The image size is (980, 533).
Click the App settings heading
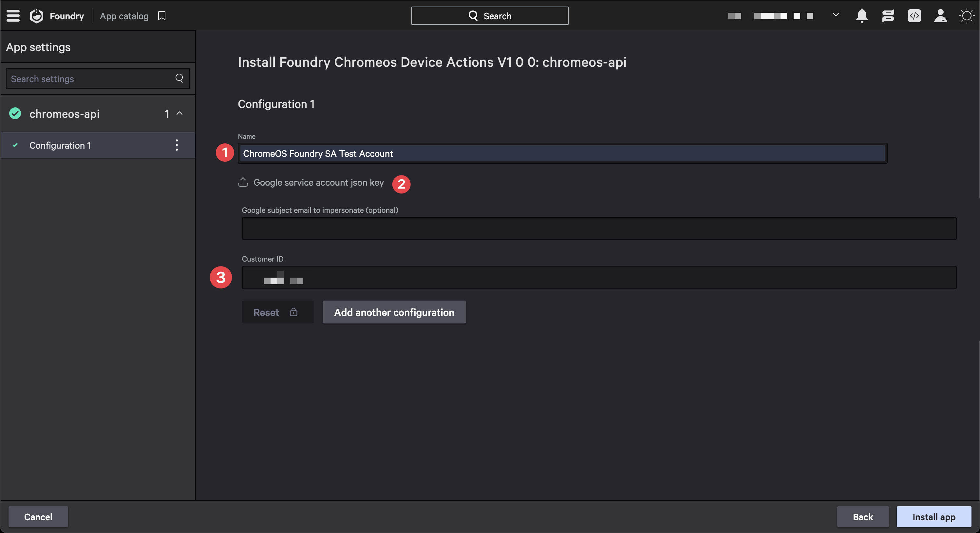pos(38,47)
